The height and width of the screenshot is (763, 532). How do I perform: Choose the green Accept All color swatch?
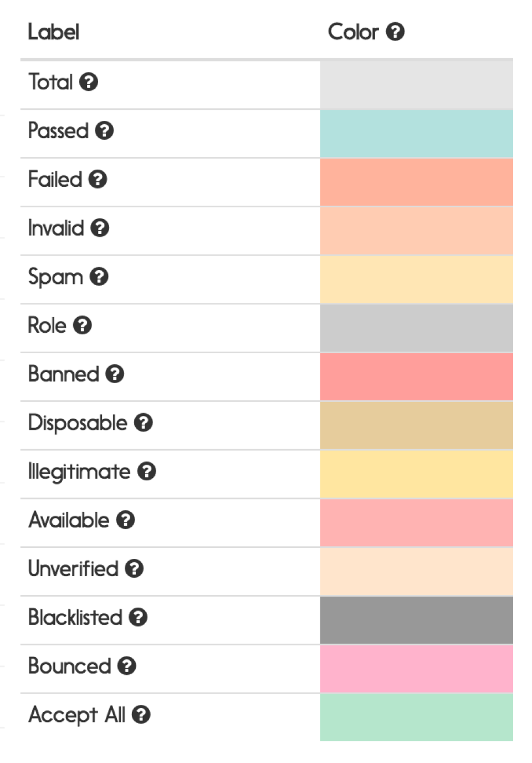[x=416, y=716]
